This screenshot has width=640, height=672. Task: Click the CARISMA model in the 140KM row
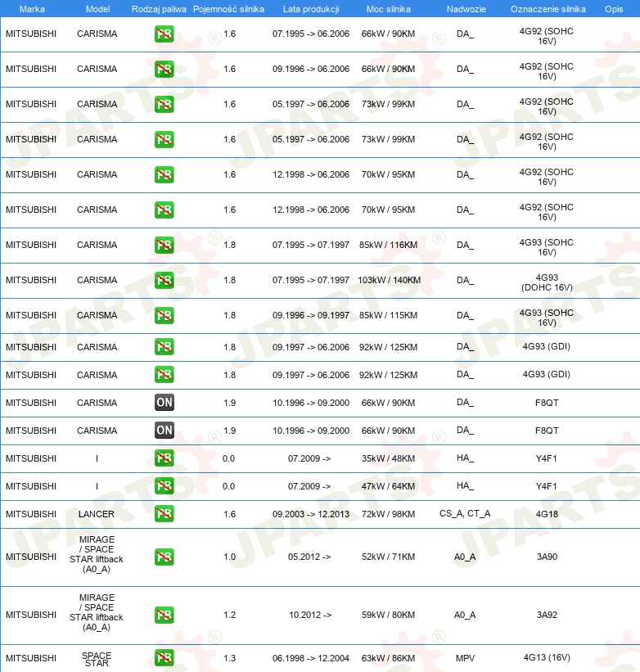tap(97, 280)
